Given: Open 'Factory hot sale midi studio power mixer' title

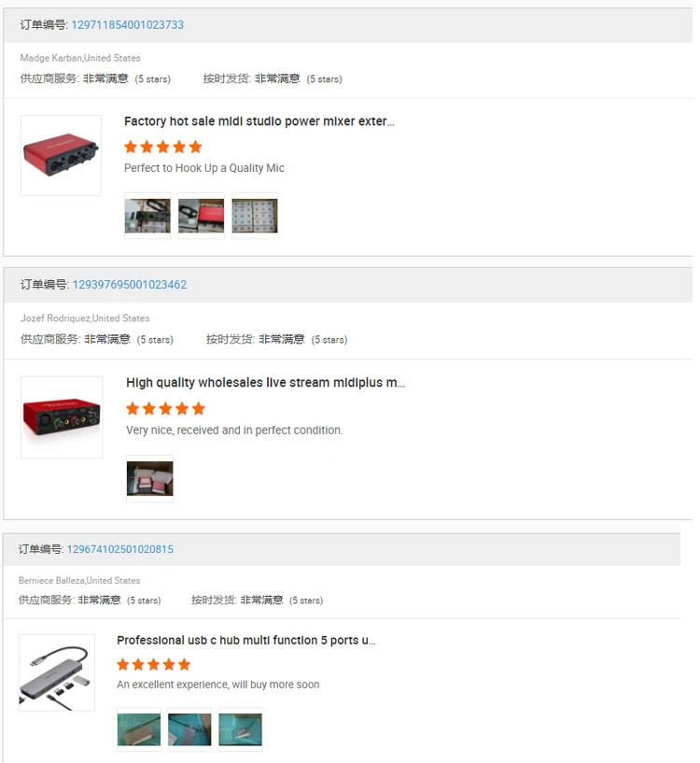Looking at the screenshot, I should coord(259,121).
